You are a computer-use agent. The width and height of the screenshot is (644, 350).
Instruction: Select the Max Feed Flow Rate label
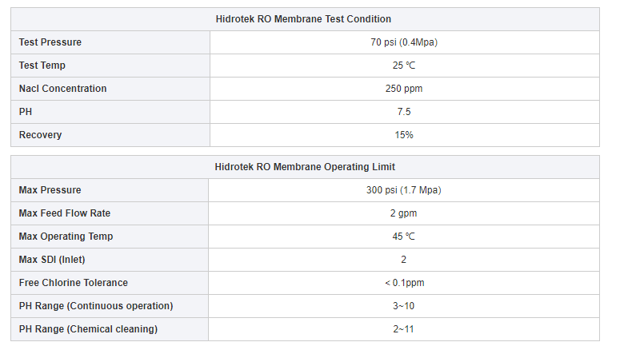(65, 213)
